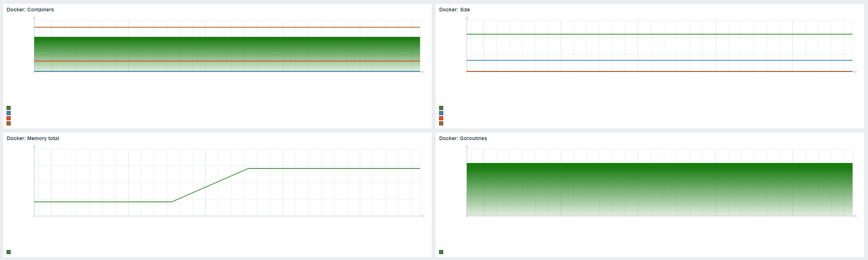
Task: Click the top brown line in Containers graph
Action: click(227, 27)
